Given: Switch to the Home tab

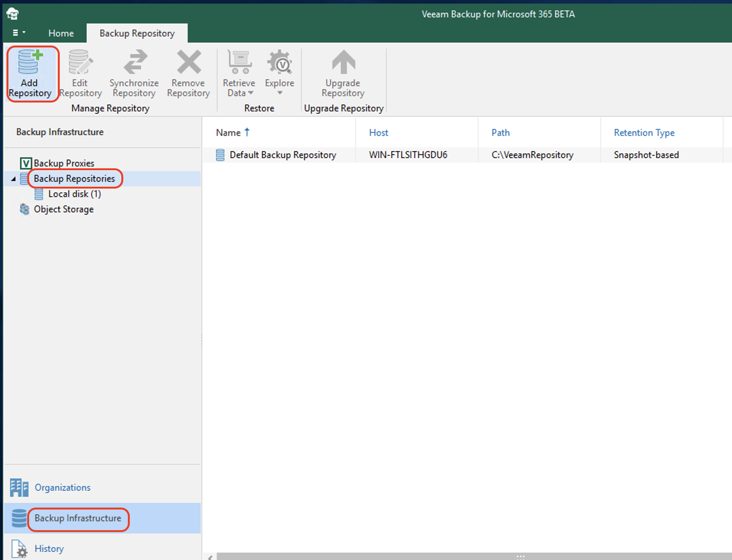Looking at the screenshot, I should 61,33.
